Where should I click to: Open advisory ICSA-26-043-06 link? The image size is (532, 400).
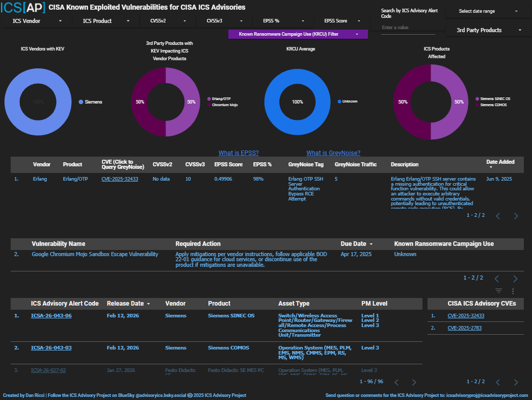click(x=51, y=316)
